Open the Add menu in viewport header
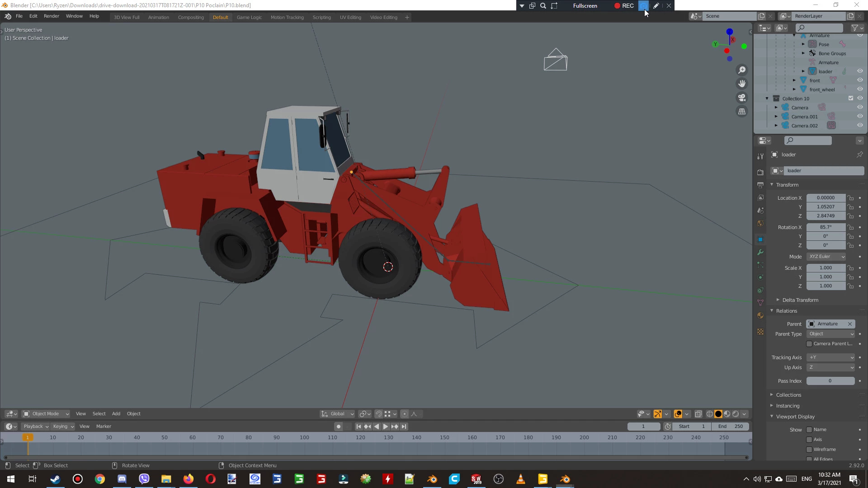Screen dimensions: 868x488 tap(116, 414)
